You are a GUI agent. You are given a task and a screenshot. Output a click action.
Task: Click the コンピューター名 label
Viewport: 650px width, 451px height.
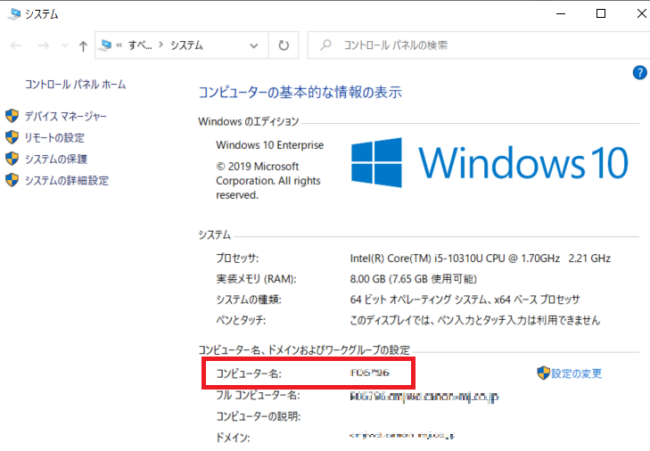pyautogui.click(x=249, y=373)
